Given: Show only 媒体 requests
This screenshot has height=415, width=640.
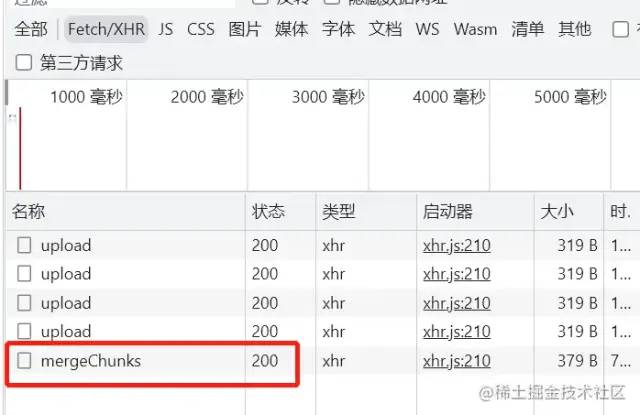Looking at the screenshot, I should point(291,29).
